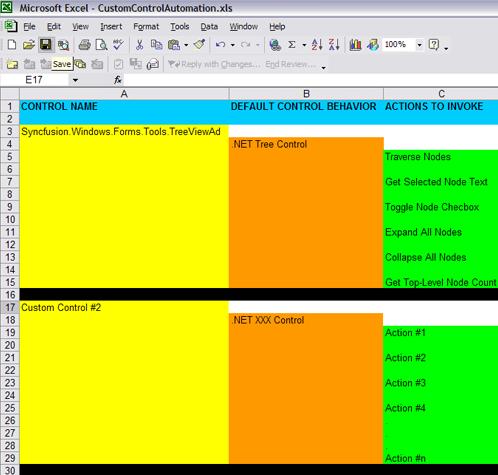Open the 100% zoom dropdown
Screen dimensions: 498x475
pyautogui.click(x=419, y=45)
